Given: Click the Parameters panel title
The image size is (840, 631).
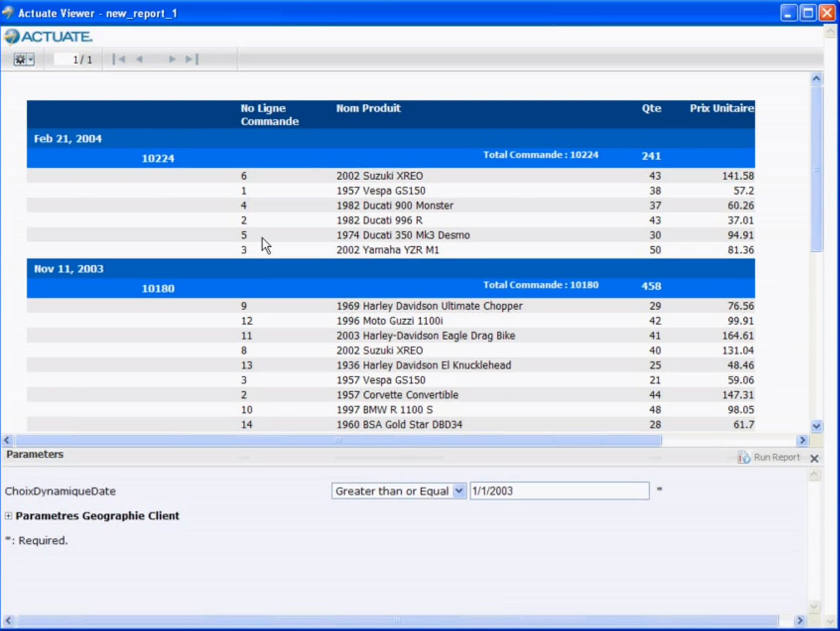Looking at the screenshot, I should 35,454.
